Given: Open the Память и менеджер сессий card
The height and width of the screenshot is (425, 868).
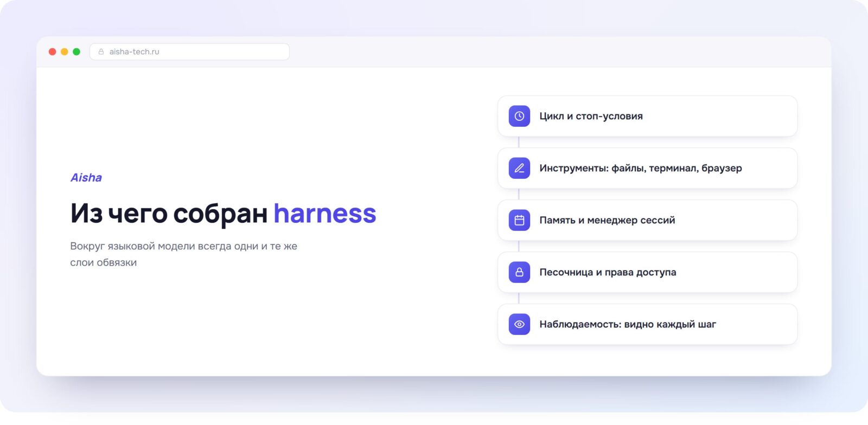Looking at the screenshot, I should 647,220.
